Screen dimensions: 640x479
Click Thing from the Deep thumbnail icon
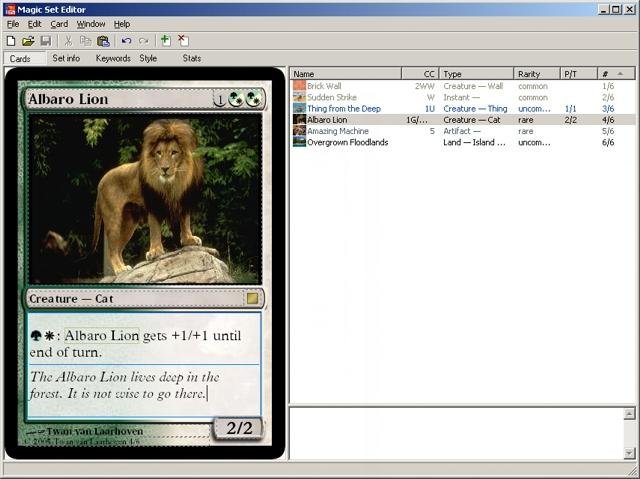pos(299,108)
